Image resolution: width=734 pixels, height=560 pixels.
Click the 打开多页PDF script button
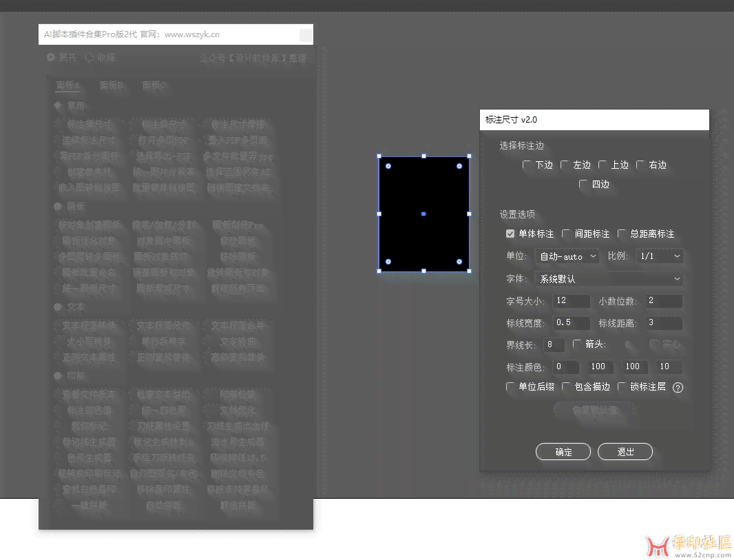[x=163, y=140]
